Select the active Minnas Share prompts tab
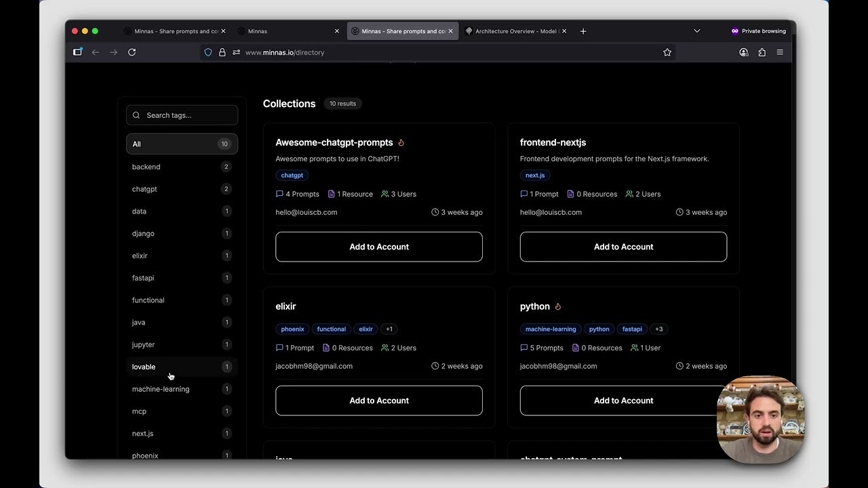This screenshot has height=488, width=868. tap(403, 31)
